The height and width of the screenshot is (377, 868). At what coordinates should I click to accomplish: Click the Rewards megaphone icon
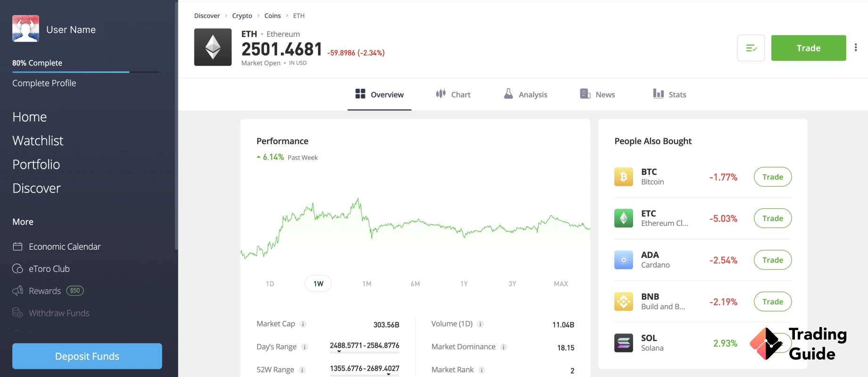click(x=17, y=291)
